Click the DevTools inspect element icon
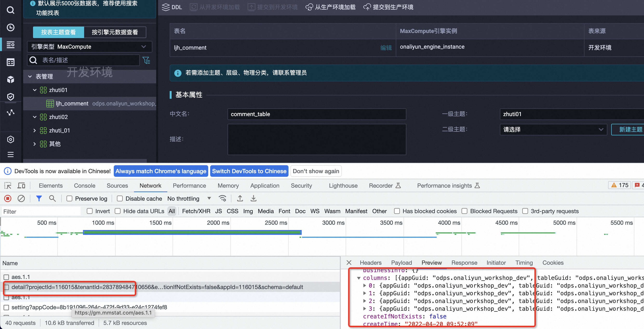 (8, 186)
